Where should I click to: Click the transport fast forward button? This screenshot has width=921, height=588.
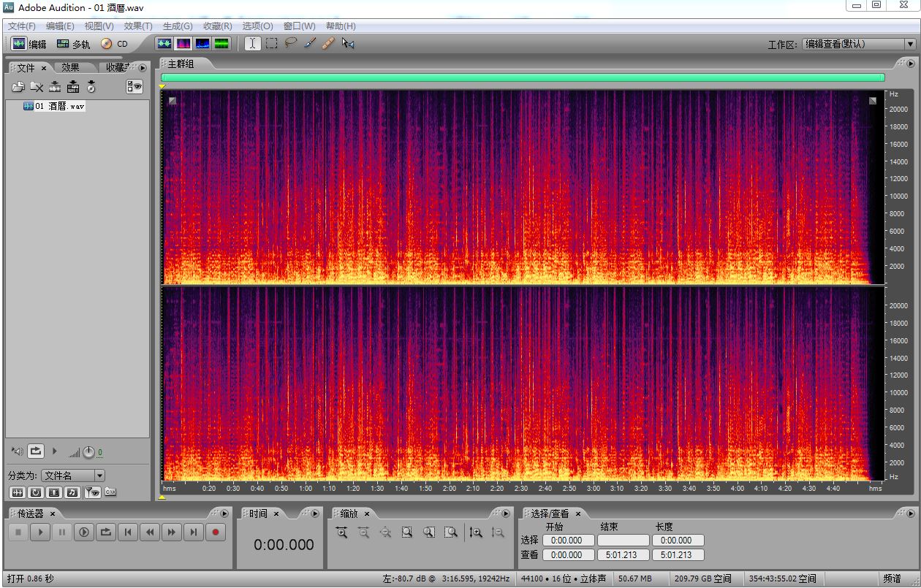pos(172,532)
